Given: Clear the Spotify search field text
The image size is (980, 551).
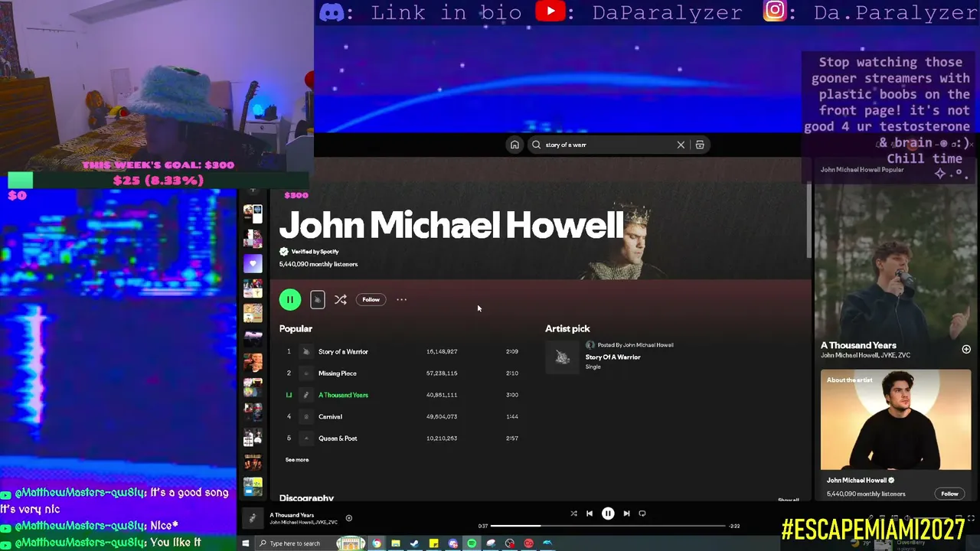Looking at the screenshot, I should point(681,145).
